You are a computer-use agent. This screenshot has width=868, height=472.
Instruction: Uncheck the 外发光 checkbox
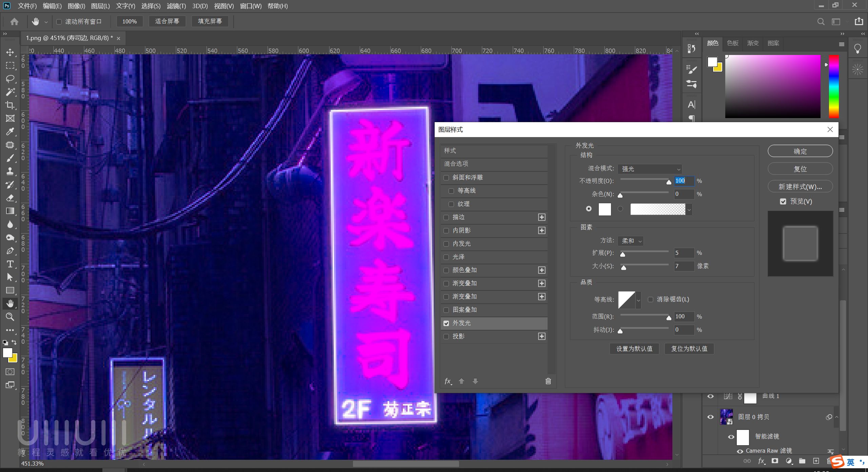pos(446,323)
